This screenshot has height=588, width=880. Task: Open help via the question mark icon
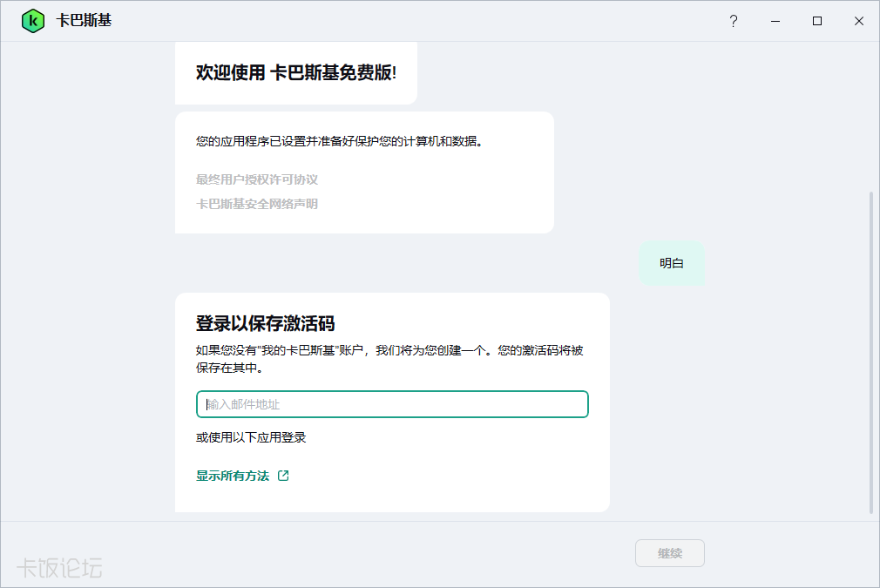click(734, 21)
